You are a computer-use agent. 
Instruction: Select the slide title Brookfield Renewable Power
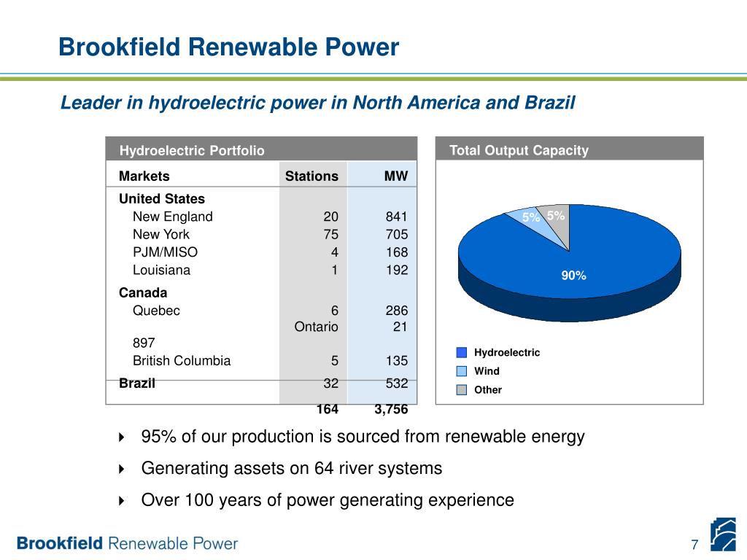[228, 47]
